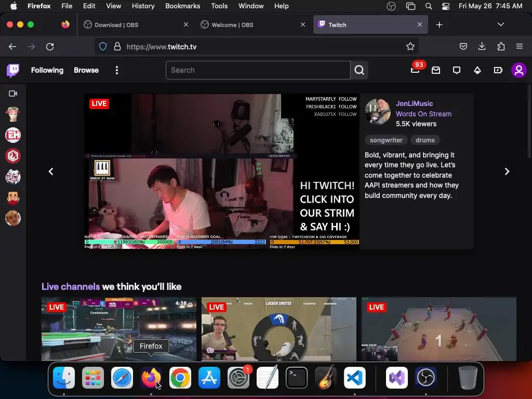Click JonLiMusic's round profile picture
532x399 pixels.
coord(378,112)
